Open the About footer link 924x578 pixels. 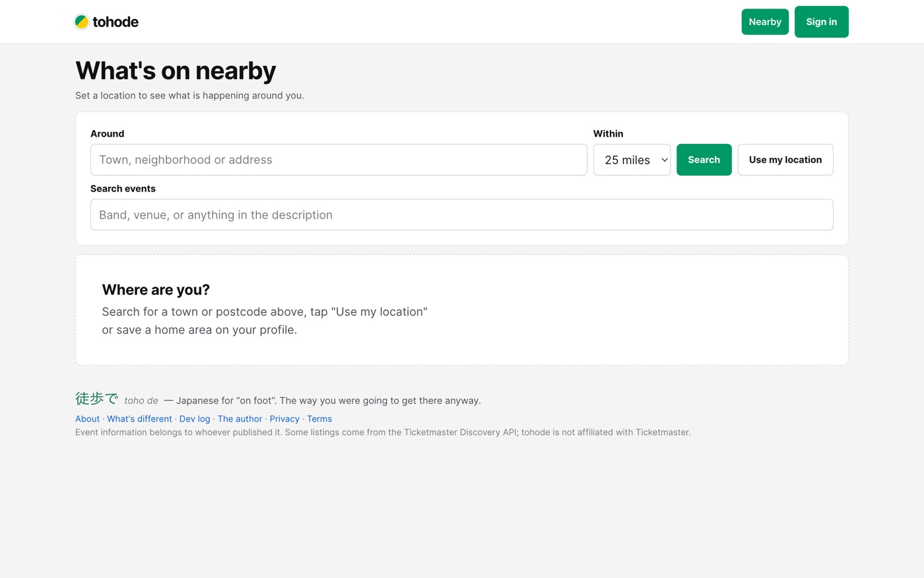87,419
